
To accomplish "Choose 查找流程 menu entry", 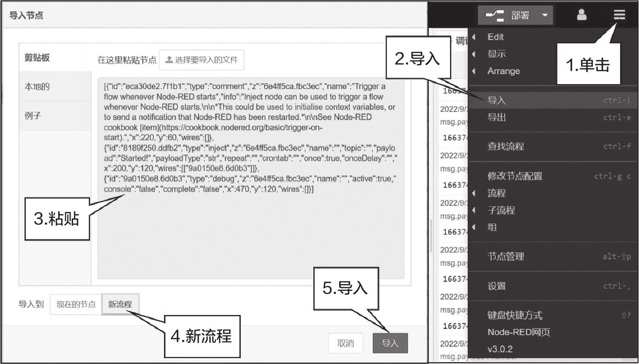I will click(x=505, y=146).
